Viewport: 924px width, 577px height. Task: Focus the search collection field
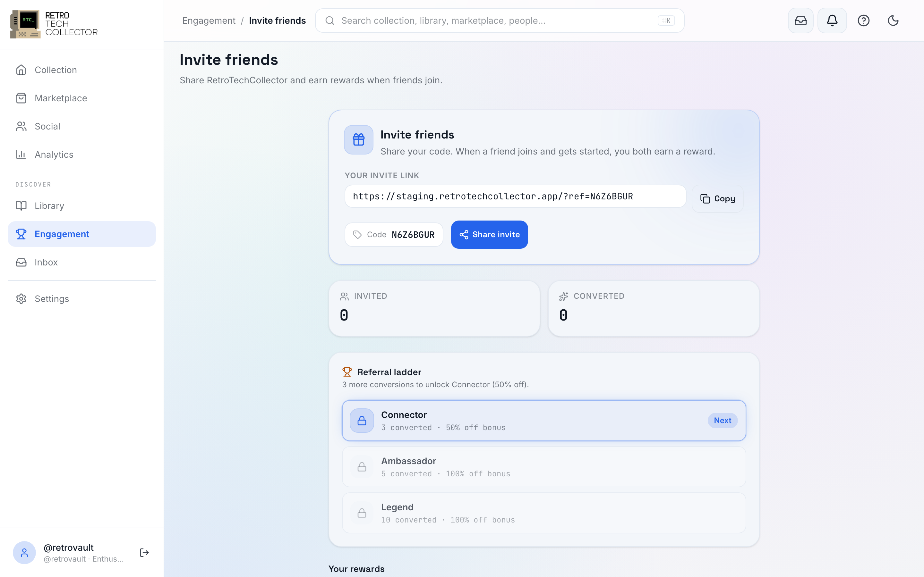(x=500, y=21)
